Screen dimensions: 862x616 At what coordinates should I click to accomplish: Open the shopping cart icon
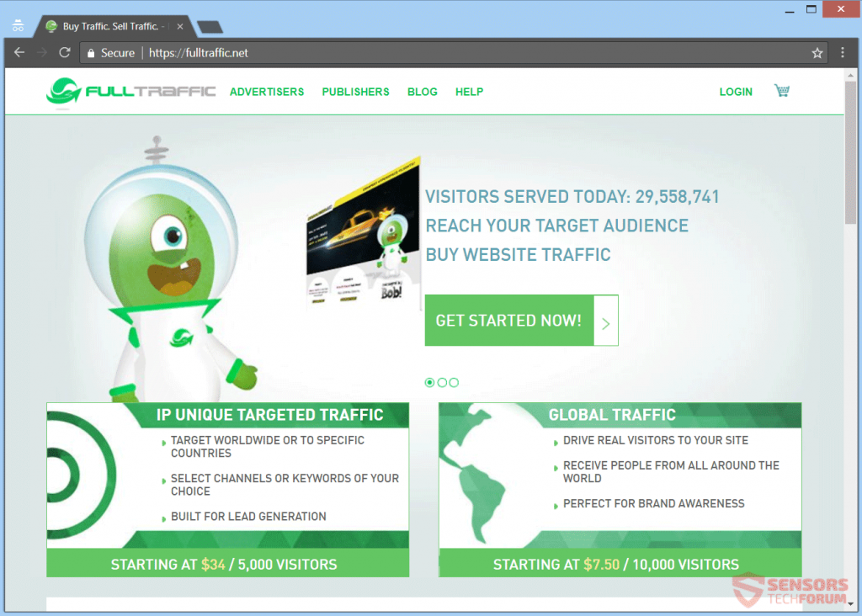pos(781,90)
